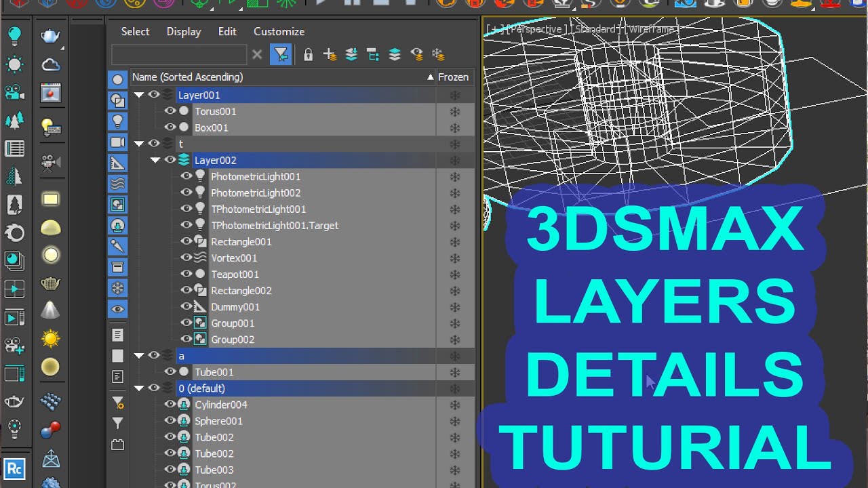Toggle the Display Helpers filter button
The width and height of the screenshot is (868, 488).
pyautogui.click(x=118, y=163)
